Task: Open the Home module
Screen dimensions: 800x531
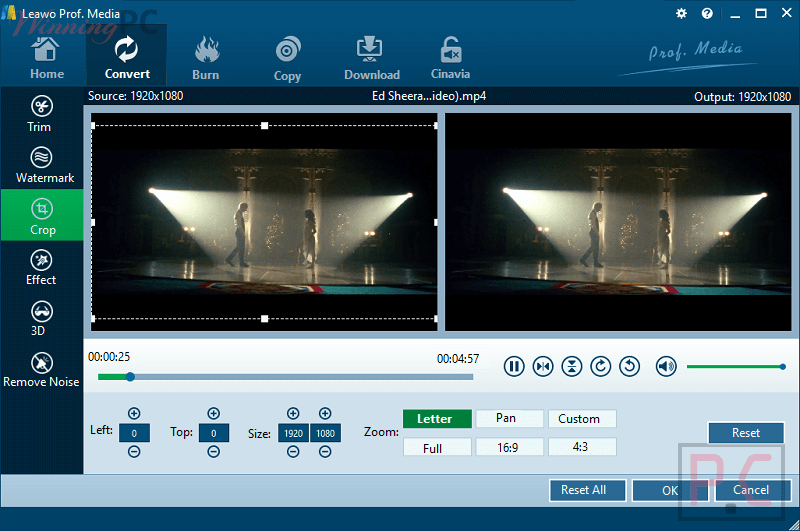Action: 46,58
